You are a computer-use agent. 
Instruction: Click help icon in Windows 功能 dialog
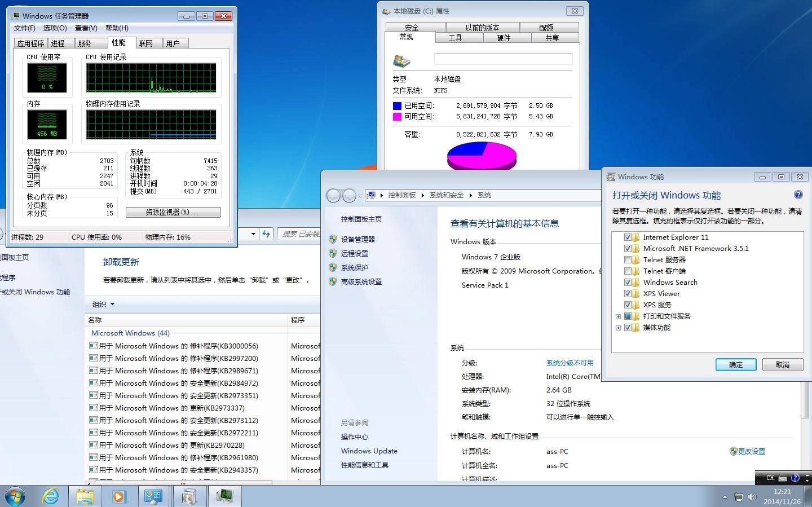point(798,195)
